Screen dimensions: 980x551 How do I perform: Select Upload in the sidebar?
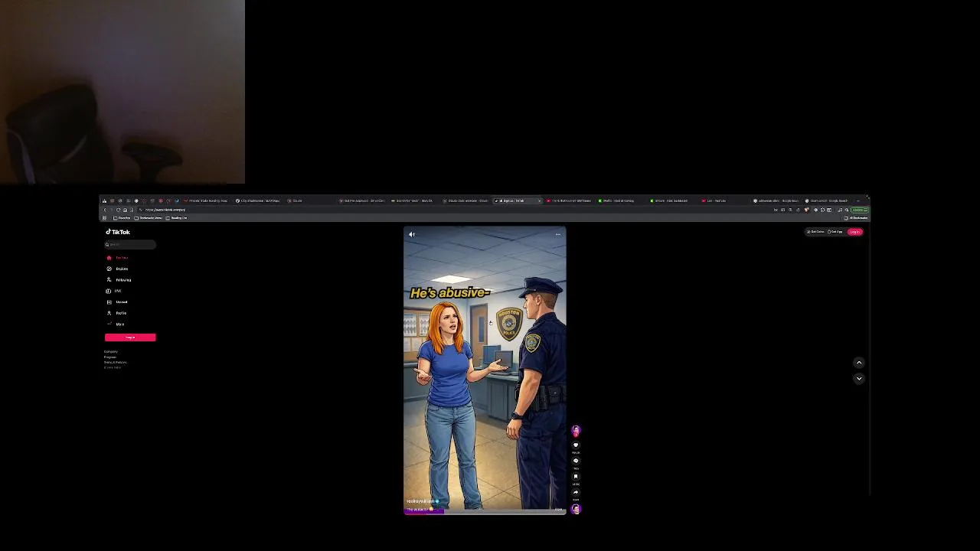(x=118, y=302)
